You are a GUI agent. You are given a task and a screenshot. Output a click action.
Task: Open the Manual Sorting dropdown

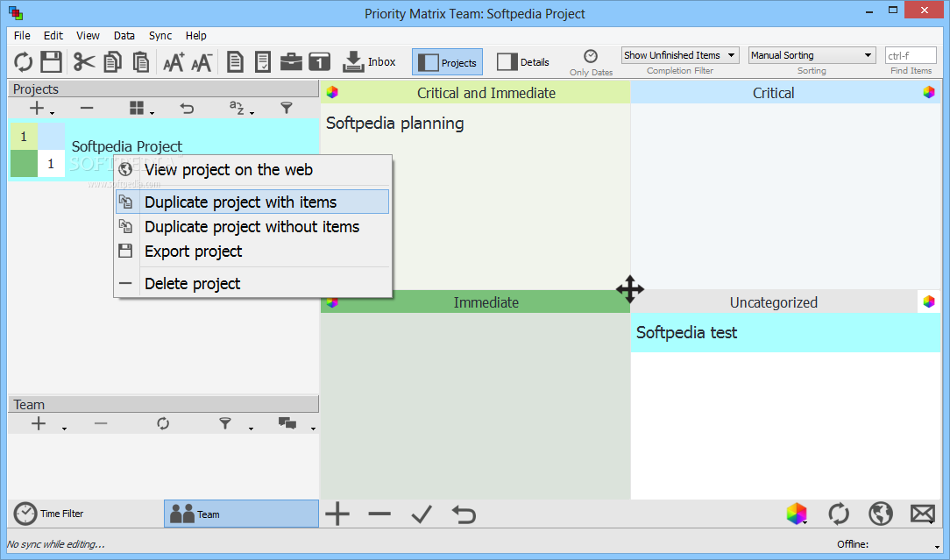[x=812, y=55]
